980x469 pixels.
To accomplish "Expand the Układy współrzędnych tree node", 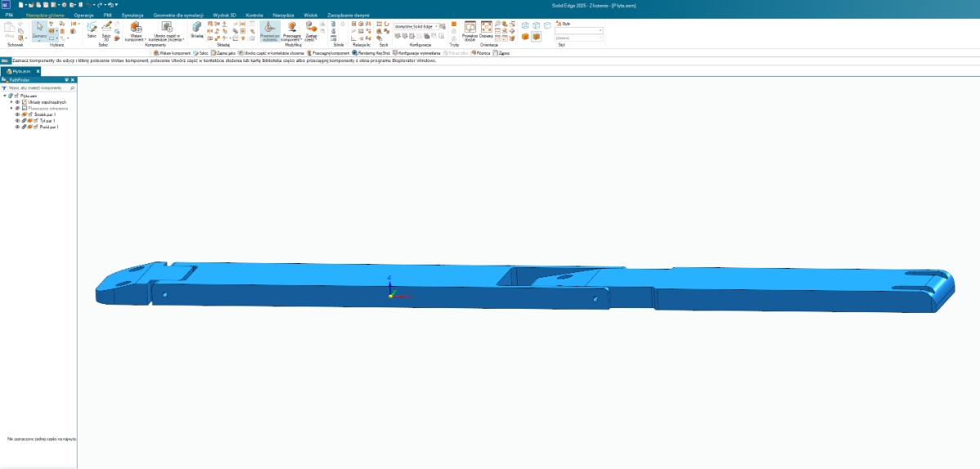I will tap(11, 101).
